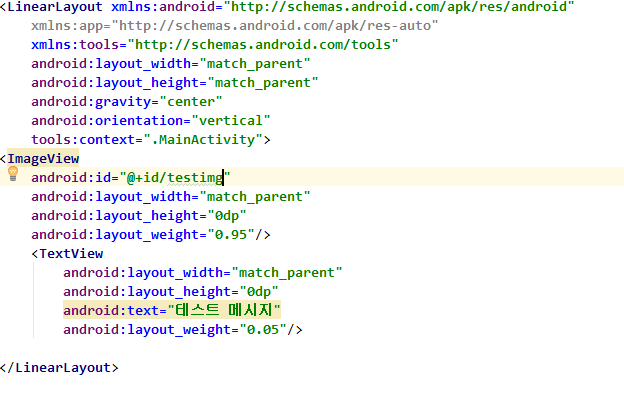Click the highlighted android:text "테스트 메시지" line
This screenshot has height=407, width=624.
click(x=172, y=310)
